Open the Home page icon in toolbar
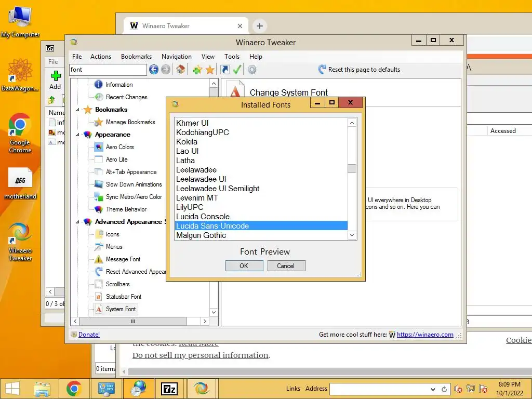 point(180,70)
